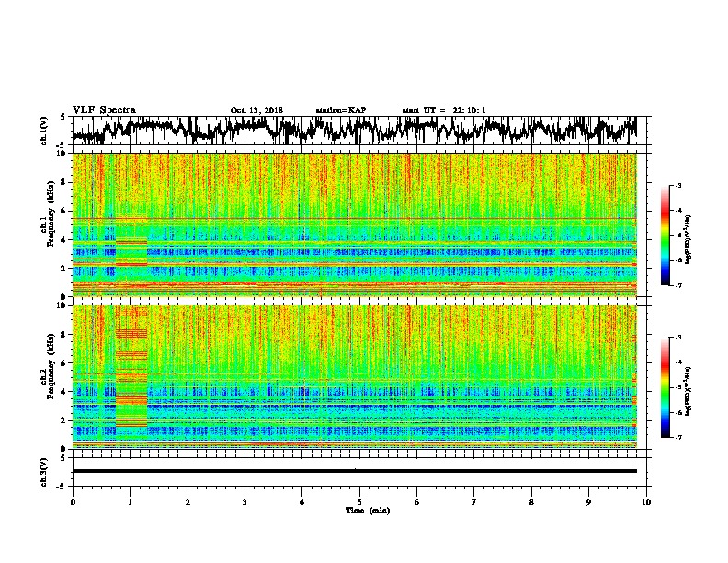Screen dimensions: 728x563
Task: Click the -3 label on ch.2 colorbar
Action: point(677,338)
